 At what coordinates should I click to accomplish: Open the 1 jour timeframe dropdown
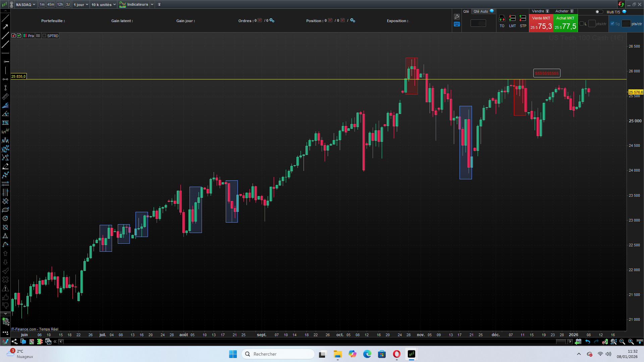[x=81, y=5]
